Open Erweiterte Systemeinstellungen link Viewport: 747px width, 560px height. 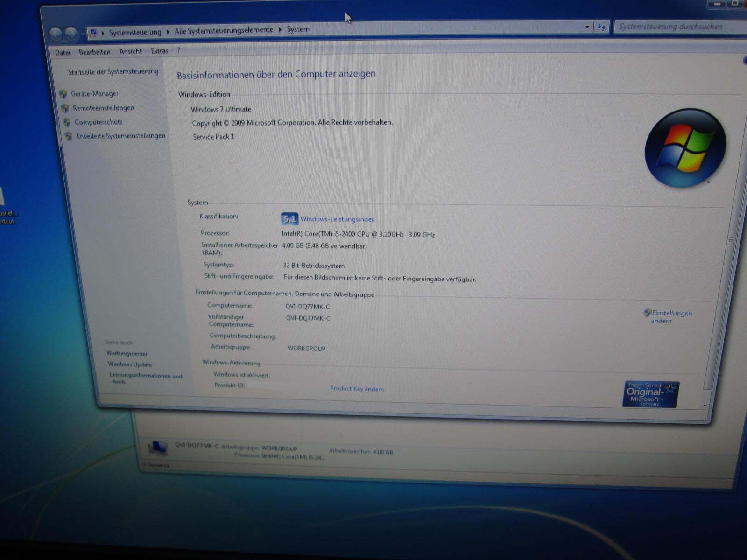tap(120, 136)
